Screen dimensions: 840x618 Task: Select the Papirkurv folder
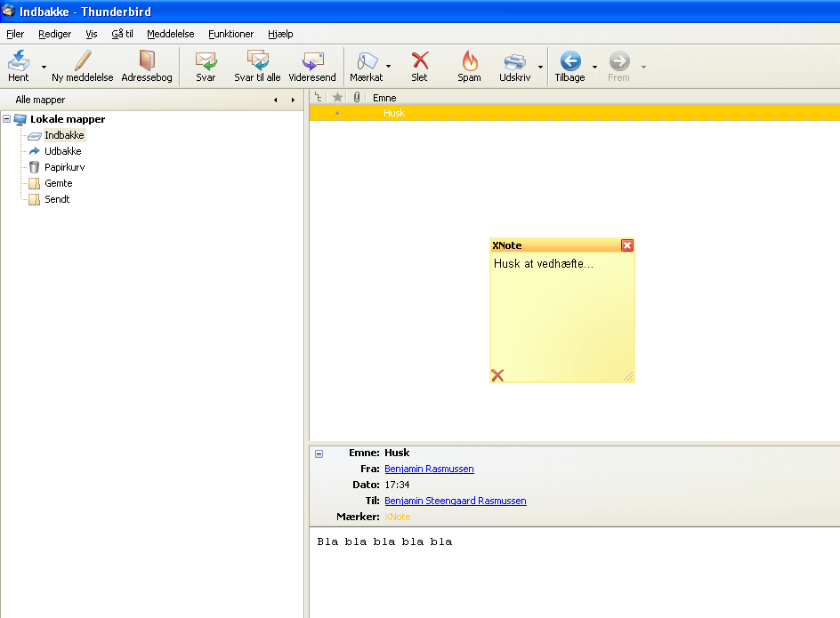(64, 167)
